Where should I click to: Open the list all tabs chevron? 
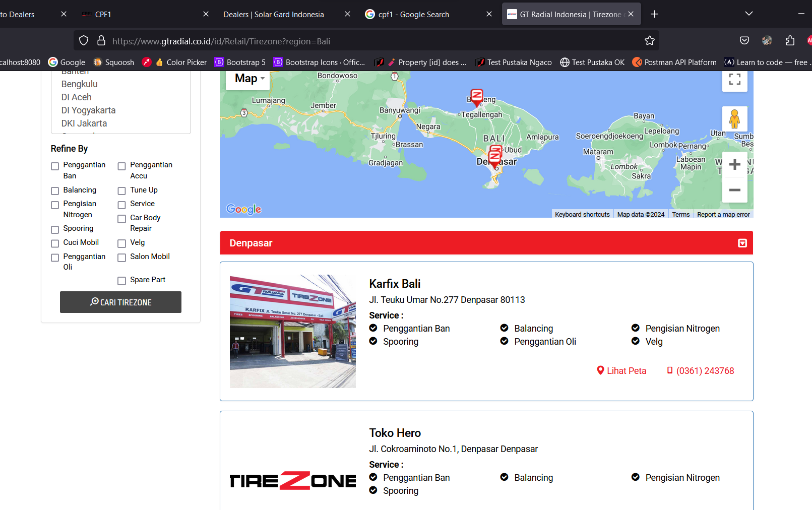coord(748,14)
